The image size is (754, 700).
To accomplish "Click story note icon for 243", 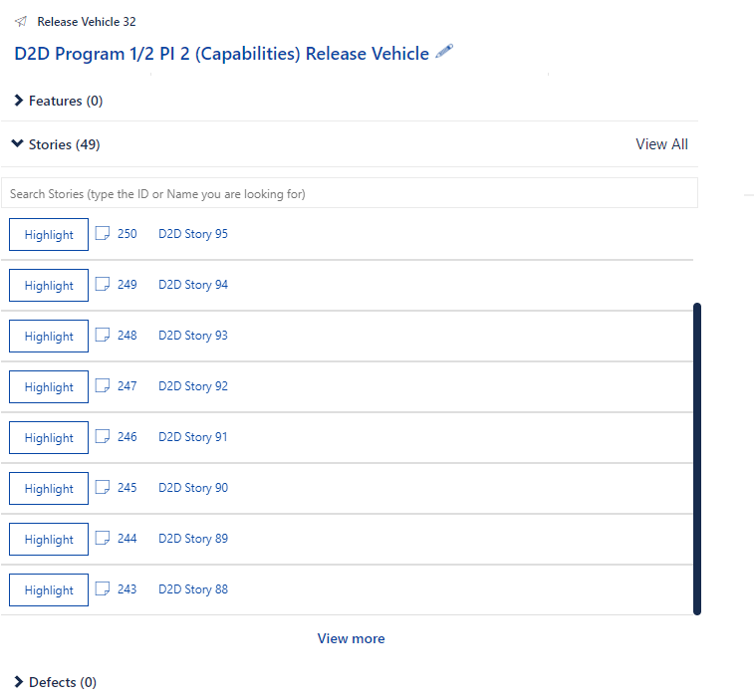I will (x=103, y=588).
